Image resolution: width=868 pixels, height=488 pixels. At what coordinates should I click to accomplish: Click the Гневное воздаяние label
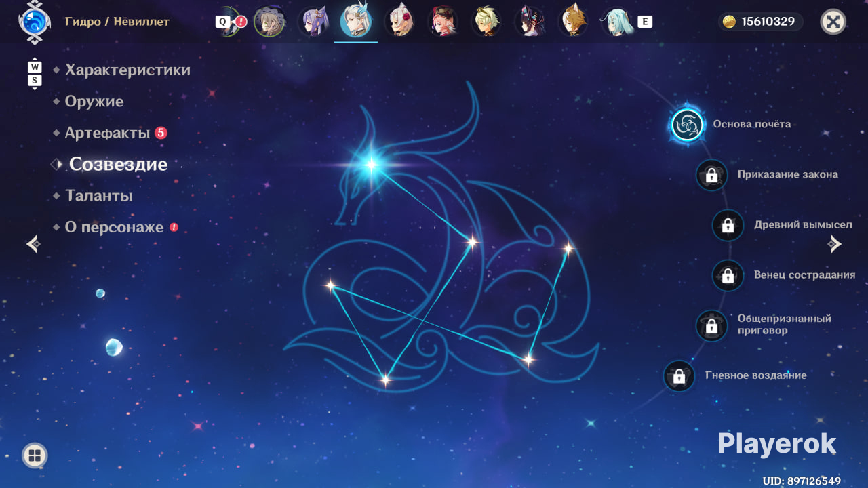pos(756,375)
